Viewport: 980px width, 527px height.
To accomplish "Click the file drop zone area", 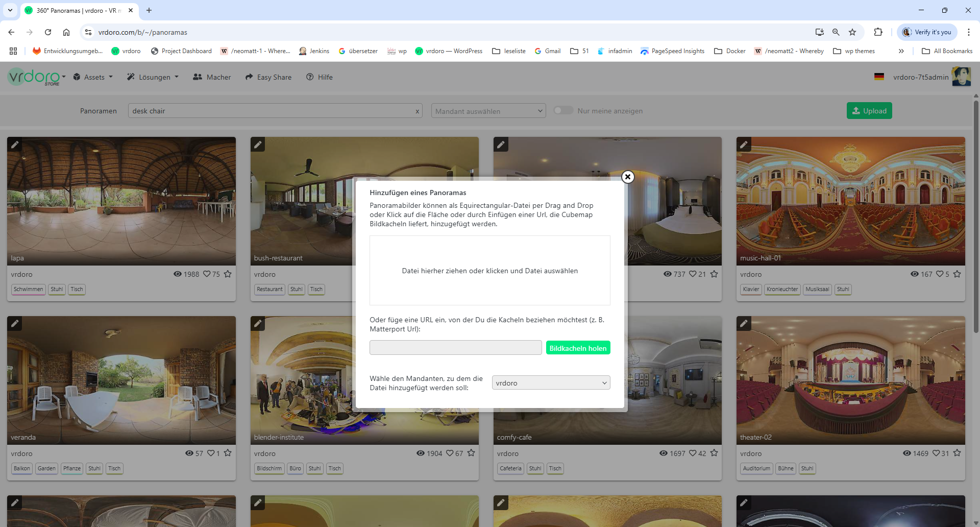I will [489, 271].
